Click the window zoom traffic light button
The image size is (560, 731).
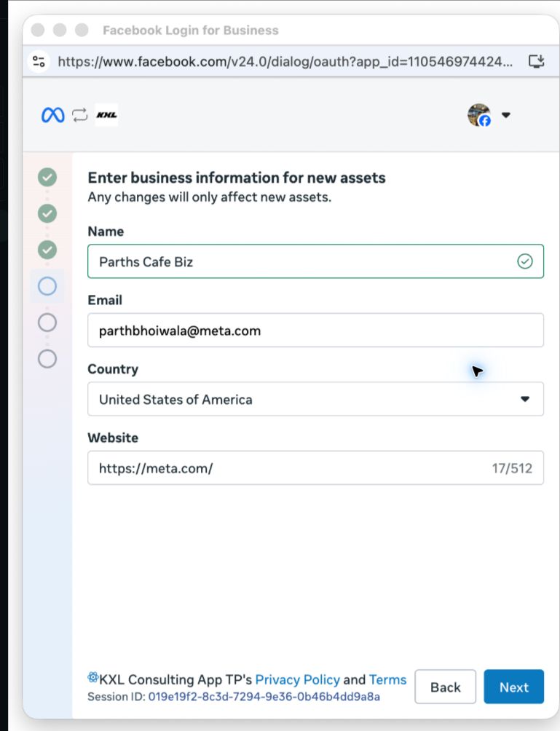[82, 31]
